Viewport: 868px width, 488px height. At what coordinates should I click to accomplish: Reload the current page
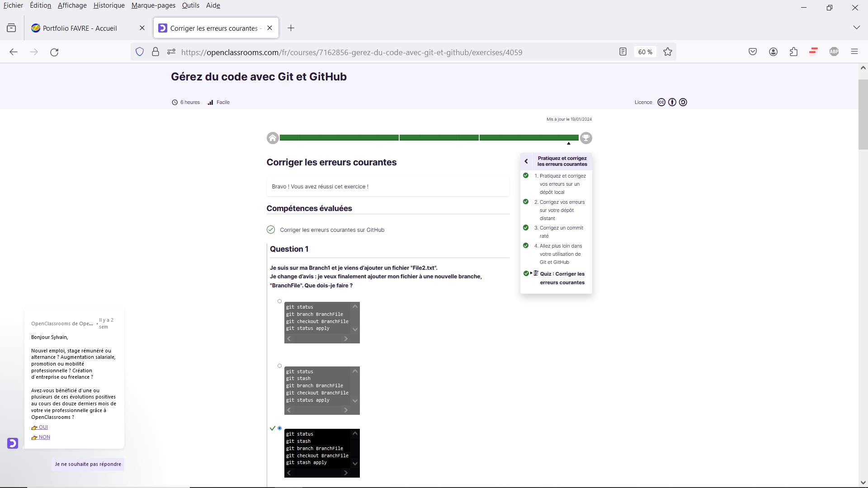tap(54, 52)
